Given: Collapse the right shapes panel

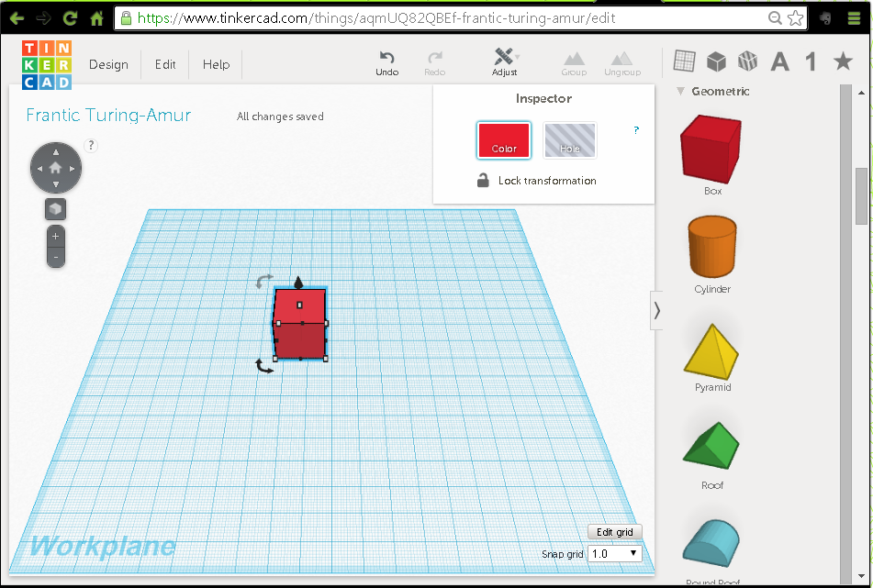Looking at the screenshot, I should tap(656, 311).
